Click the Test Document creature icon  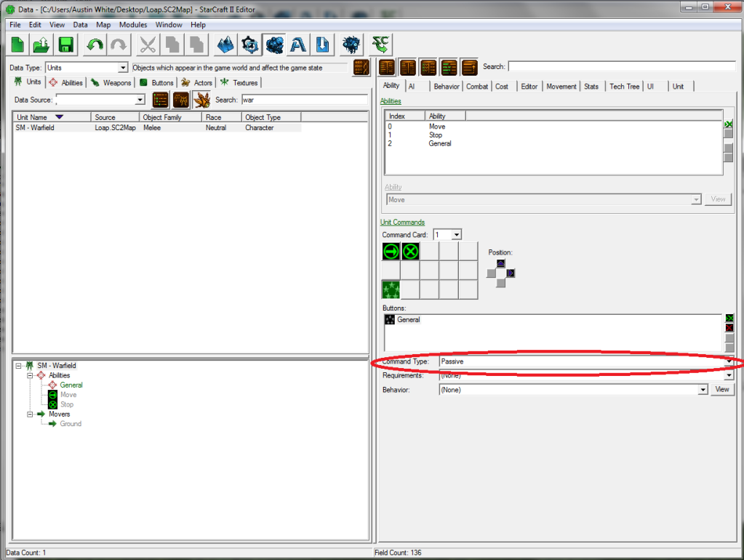(x=351, y=45)
